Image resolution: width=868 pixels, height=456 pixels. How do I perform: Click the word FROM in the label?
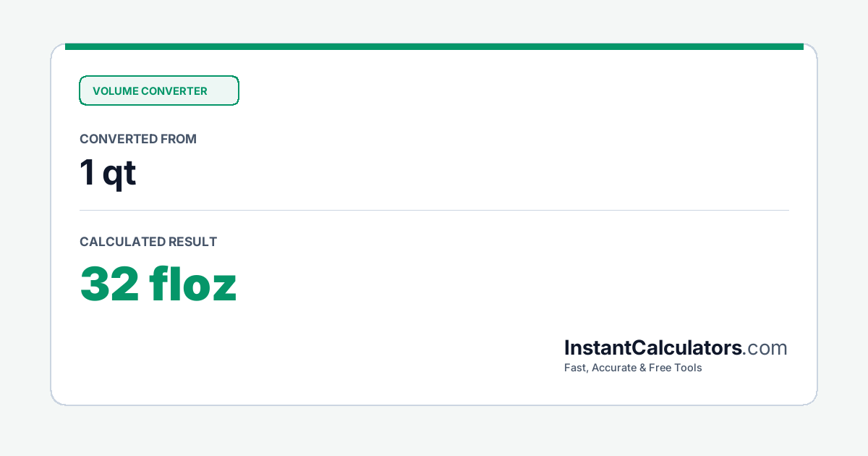179,139
